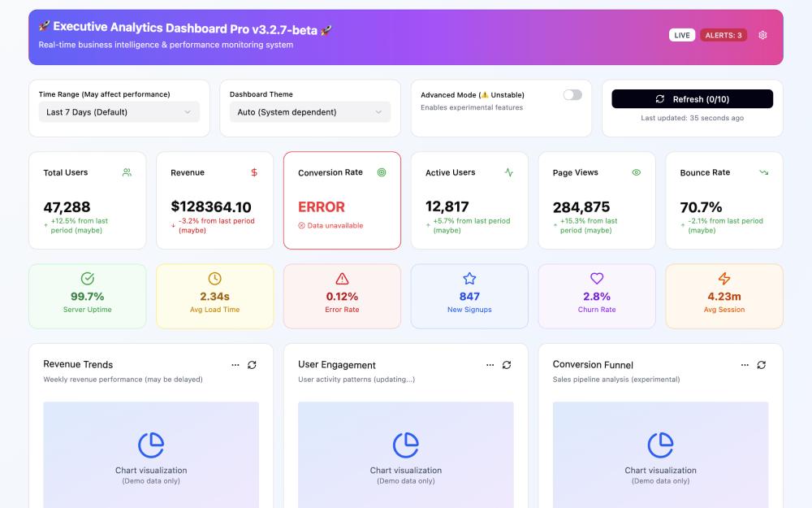Click the trend icon on Bounce Rate card
This screenshot has height=508, width=812.
(762, 172)
